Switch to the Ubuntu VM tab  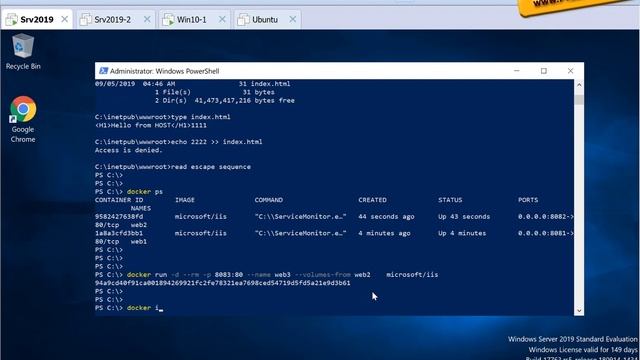point(267,20)
